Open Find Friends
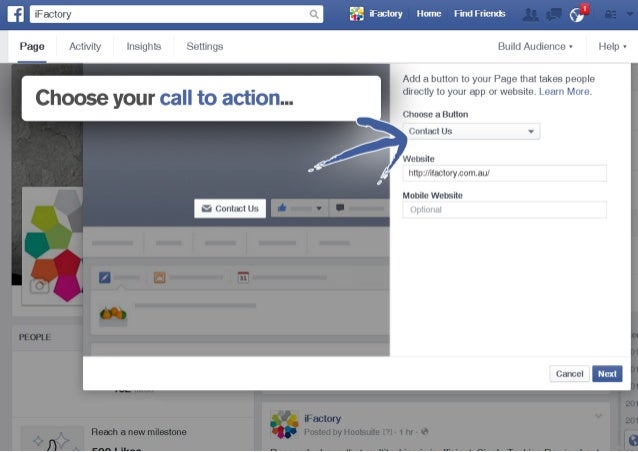Viewport: 638px width, 452px height. (x=479, y=14)
